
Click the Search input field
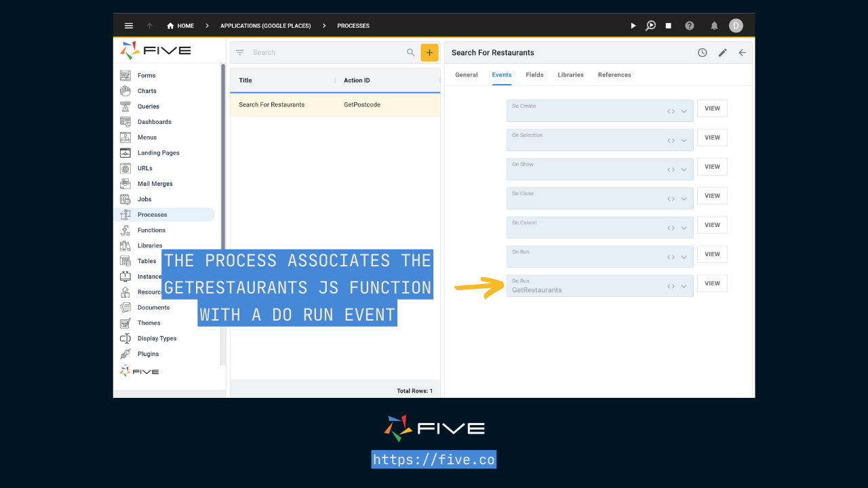coord(325,52)
